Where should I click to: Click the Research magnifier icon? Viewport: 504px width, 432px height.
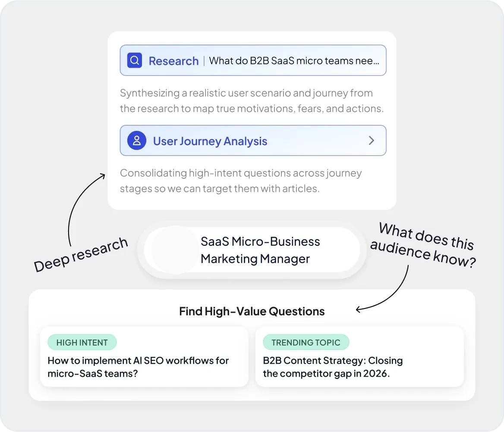(135, 60)
